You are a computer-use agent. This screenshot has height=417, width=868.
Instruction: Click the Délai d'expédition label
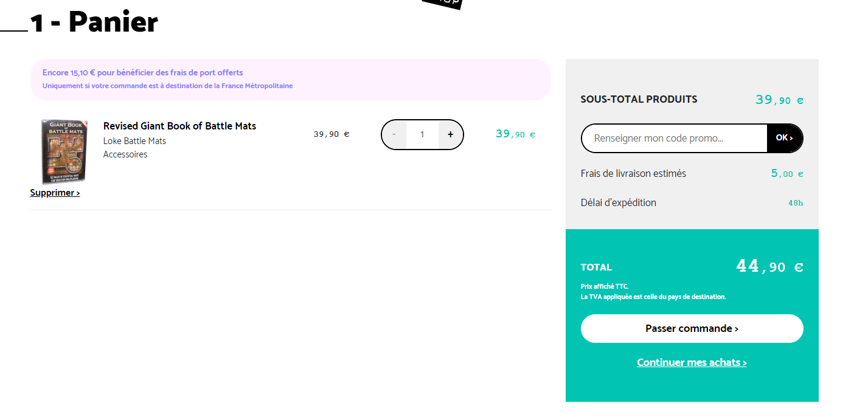[x=618, y=202]
